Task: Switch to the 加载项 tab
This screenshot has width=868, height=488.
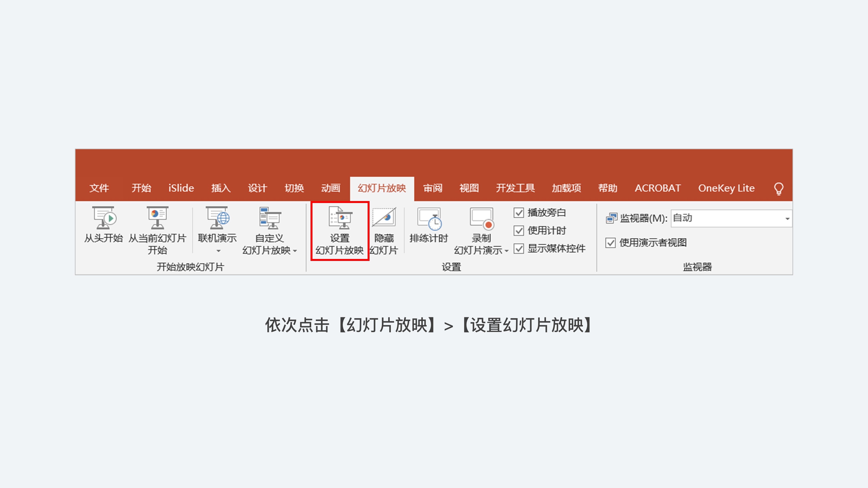Action: pyautogui.click(x=566, y=188)
